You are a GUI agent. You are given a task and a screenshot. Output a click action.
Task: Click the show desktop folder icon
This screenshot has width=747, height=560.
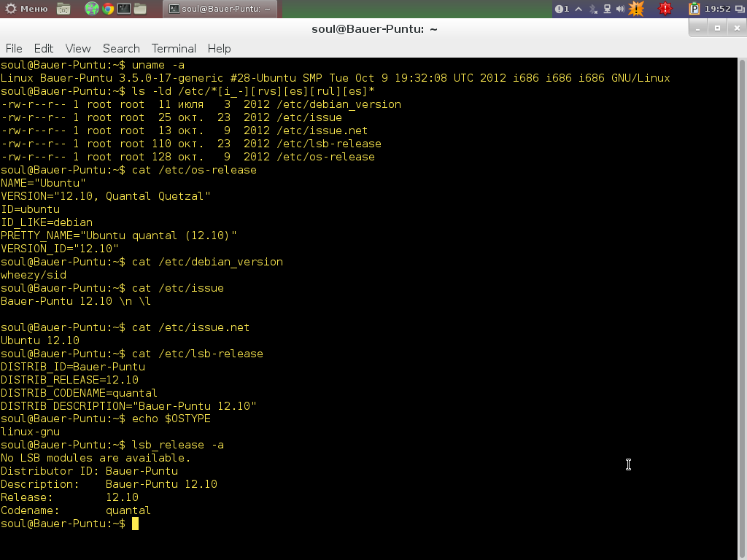tap(63, 9)
